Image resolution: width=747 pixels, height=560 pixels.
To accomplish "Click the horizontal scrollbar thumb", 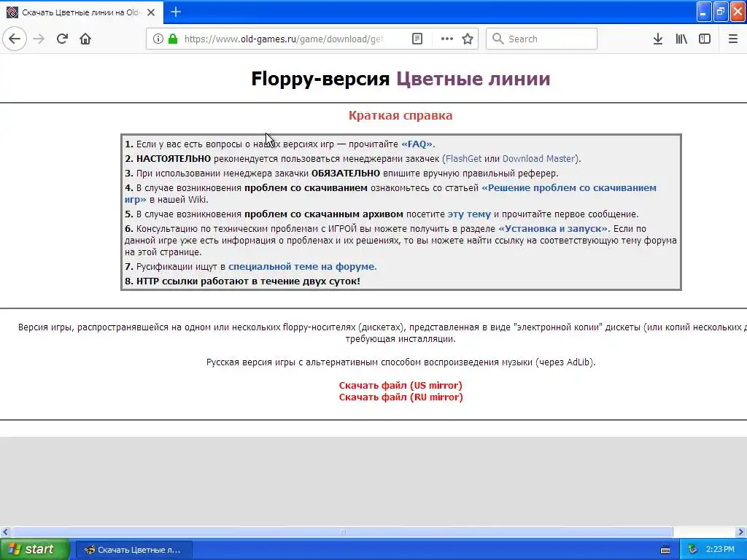I will (343, 532).
